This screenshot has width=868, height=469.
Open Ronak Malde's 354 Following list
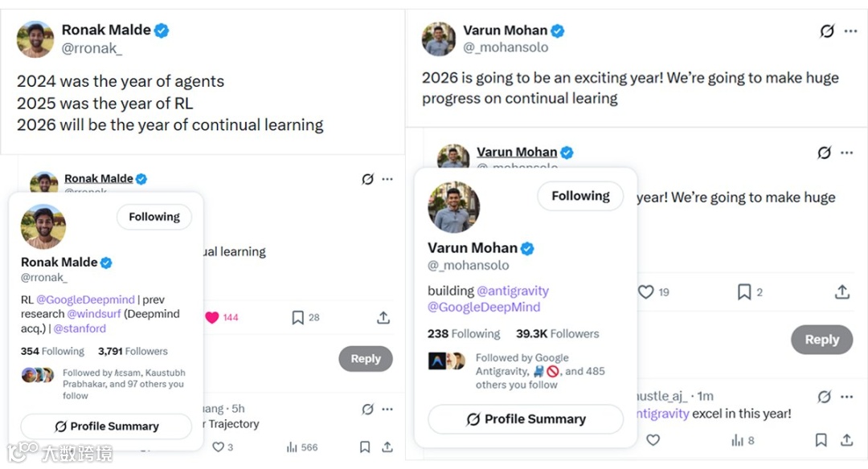pos(52,351)
